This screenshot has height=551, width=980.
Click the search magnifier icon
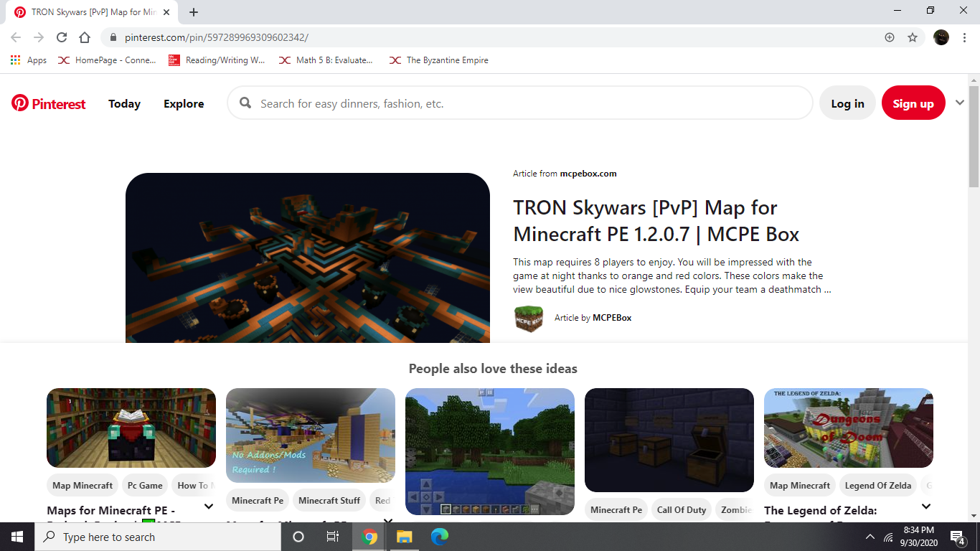245,103
